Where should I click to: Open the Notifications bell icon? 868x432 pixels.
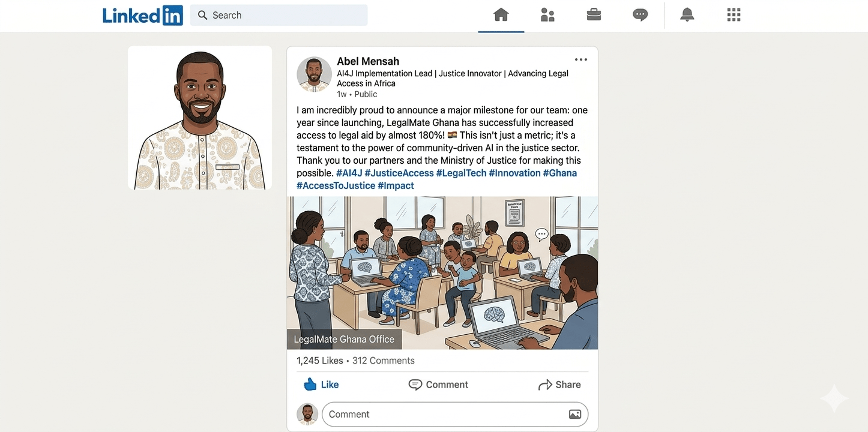[687, 15]
